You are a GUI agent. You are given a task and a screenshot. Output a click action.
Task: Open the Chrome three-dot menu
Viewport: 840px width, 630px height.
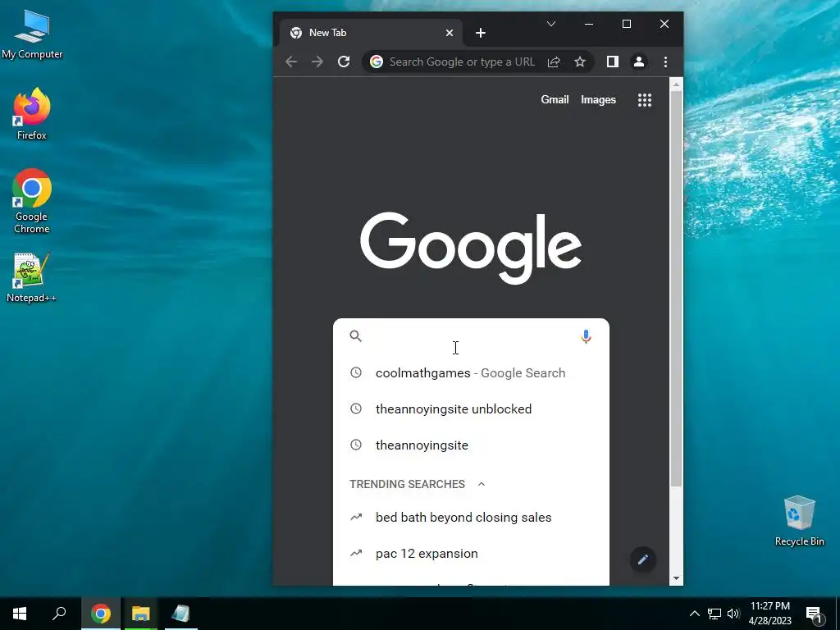[x=665, y=62]
